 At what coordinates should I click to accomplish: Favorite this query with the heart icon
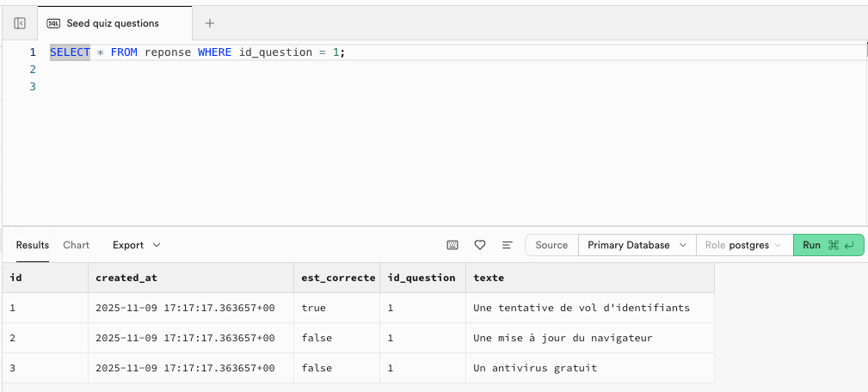coord(480,245)
